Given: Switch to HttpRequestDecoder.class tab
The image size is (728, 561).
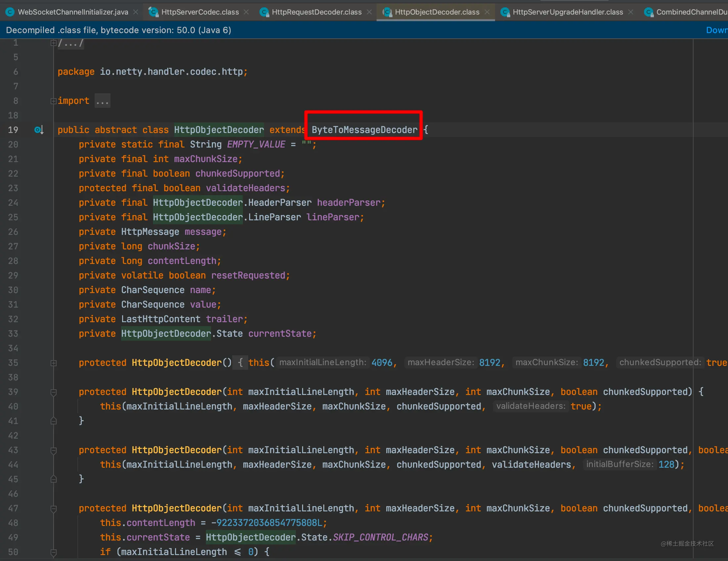Looking at the screenshot, I should [316, 12].
